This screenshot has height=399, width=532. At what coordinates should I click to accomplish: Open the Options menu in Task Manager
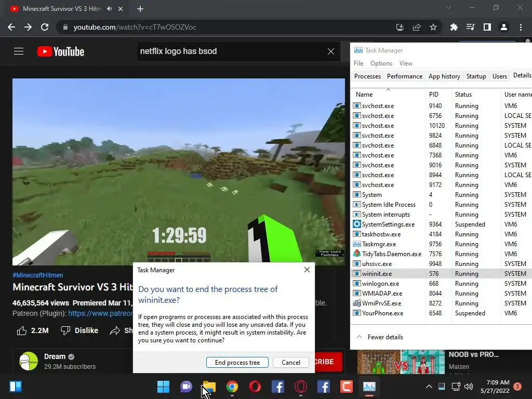click(381, 63)
